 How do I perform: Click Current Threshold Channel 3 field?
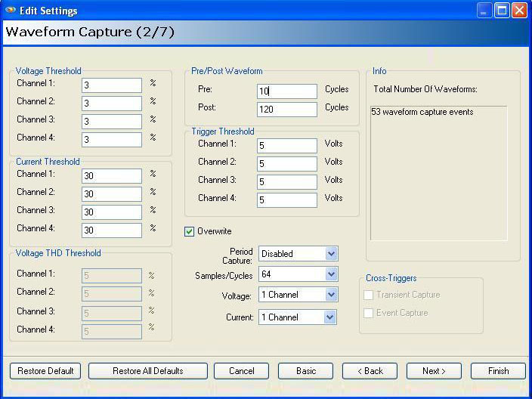click(112, 212)
